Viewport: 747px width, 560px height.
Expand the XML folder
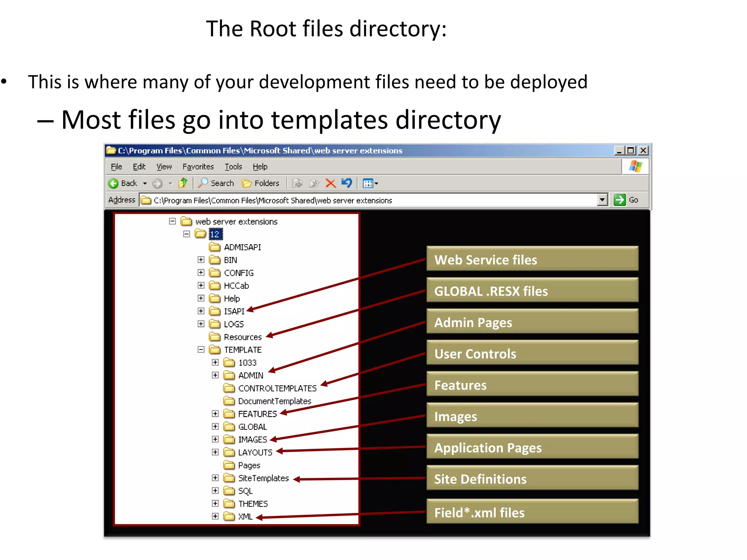[215, 516]
